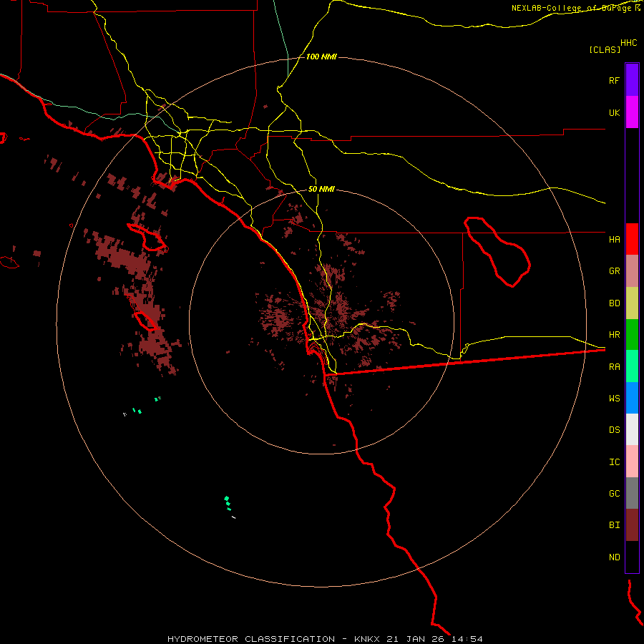The width and height of the screenshot is (644, 644).
Task: Select the pinkish GR legend swatch
Action: click(632, 271)
